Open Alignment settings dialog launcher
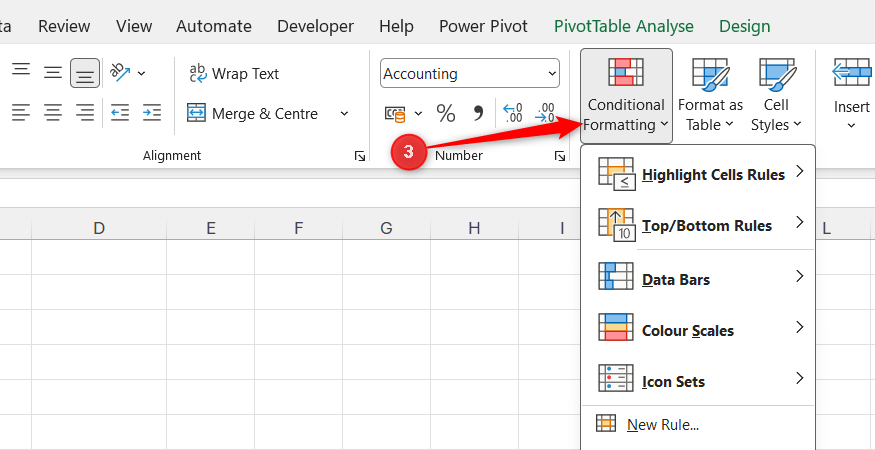This screenshot has height=450, width=875. 360,156
